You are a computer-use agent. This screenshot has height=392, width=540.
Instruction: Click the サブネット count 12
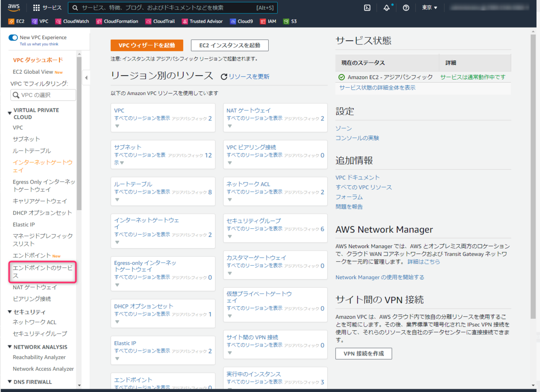click(208, 156)
